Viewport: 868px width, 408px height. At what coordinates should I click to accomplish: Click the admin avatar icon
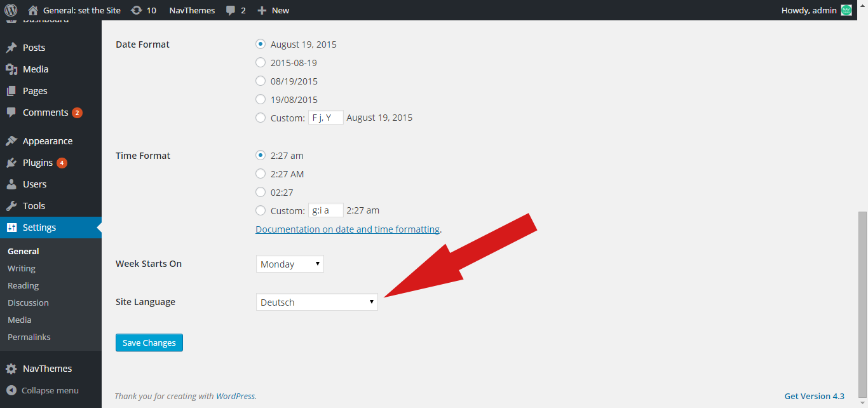846,10
